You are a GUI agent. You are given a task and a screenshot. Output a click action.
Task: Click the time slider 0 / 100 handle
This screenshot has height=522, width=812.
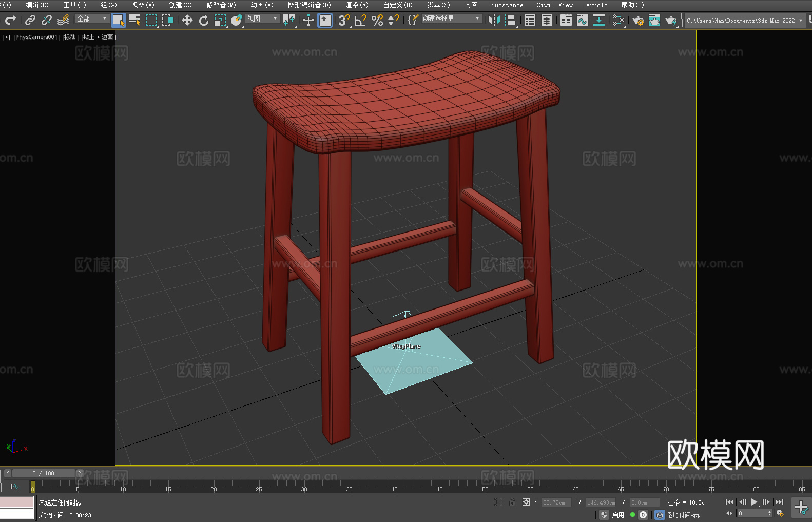[43, 473]
